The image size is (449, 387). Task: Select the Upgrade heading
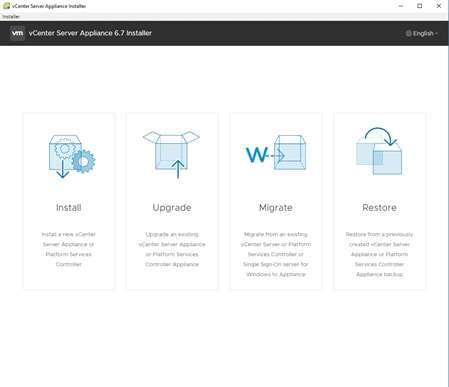coord(172,208)
